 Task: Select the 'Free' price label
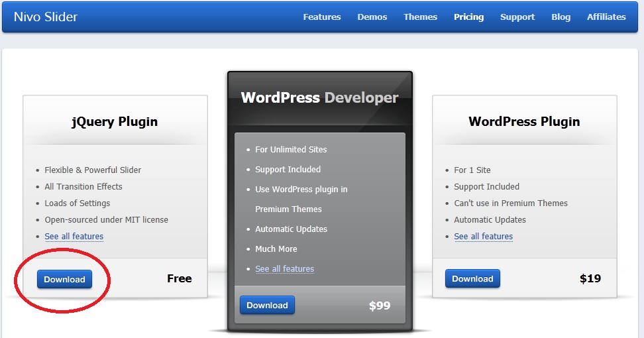click(x=180, y=278)
